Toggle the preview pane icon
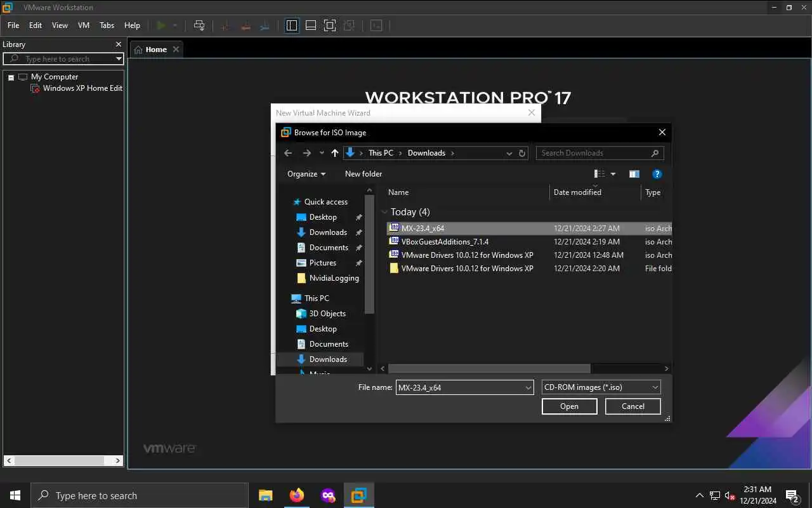The width and height of the screenshot is (812, 508). (634, 174)
